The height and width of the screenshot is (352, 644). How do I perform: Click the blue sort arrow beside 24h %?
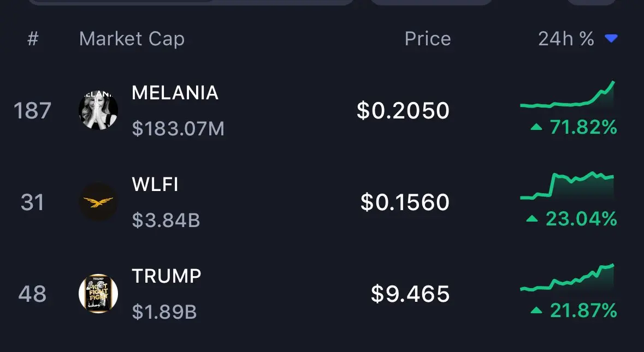pos(611,39)
